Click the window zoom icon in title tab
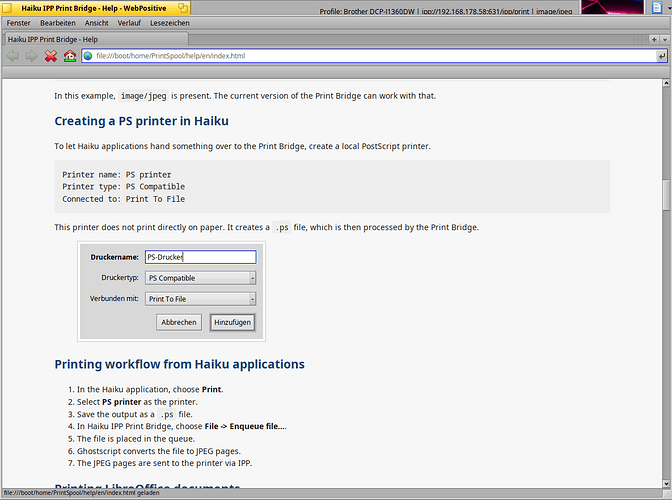 pos(183,8)
